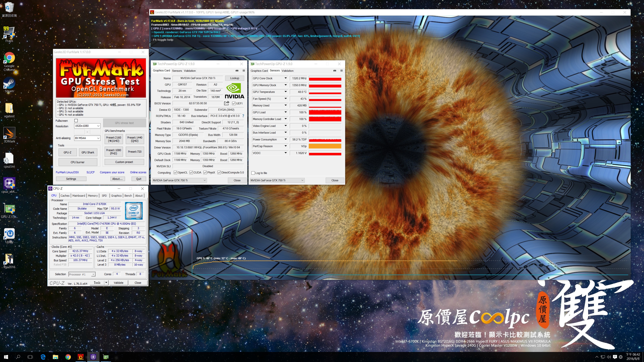The height and width of the screenshot is (362, 644).
Task: Click the CPU-Z Validate button
Action: point(119,283)
